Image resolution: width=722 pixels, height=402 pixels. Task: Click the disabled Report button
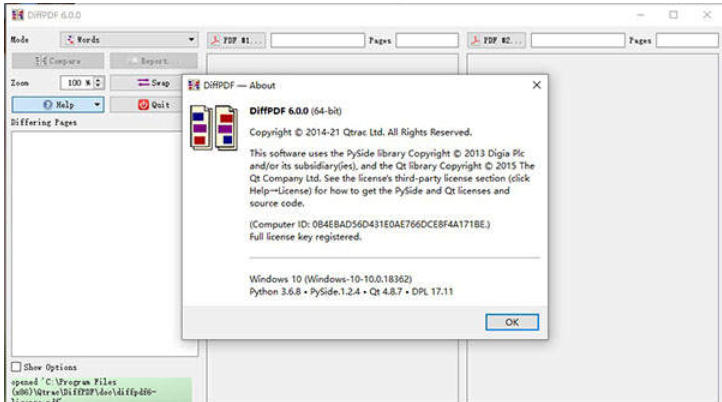[153, 61]
